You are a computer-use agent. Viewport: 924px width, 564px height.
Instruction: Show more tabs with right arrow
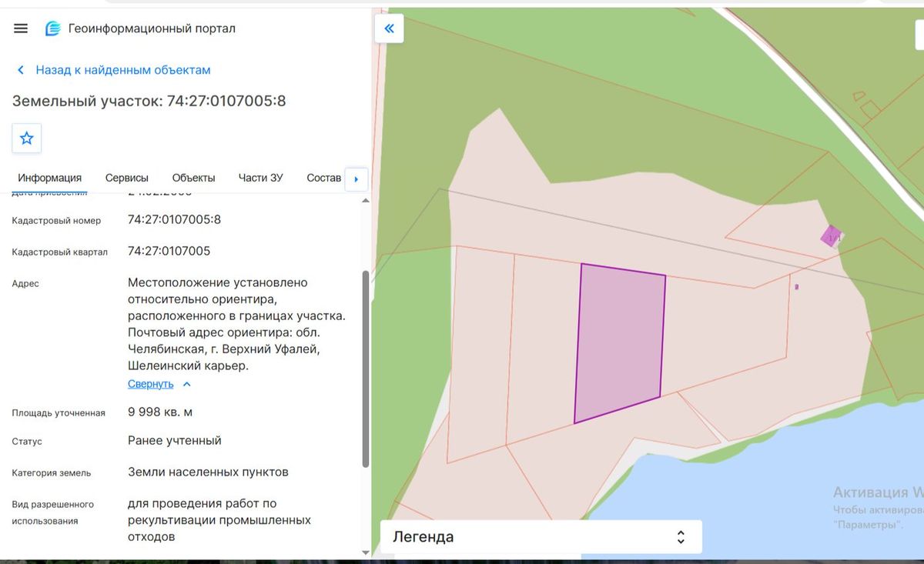point(356,179)
